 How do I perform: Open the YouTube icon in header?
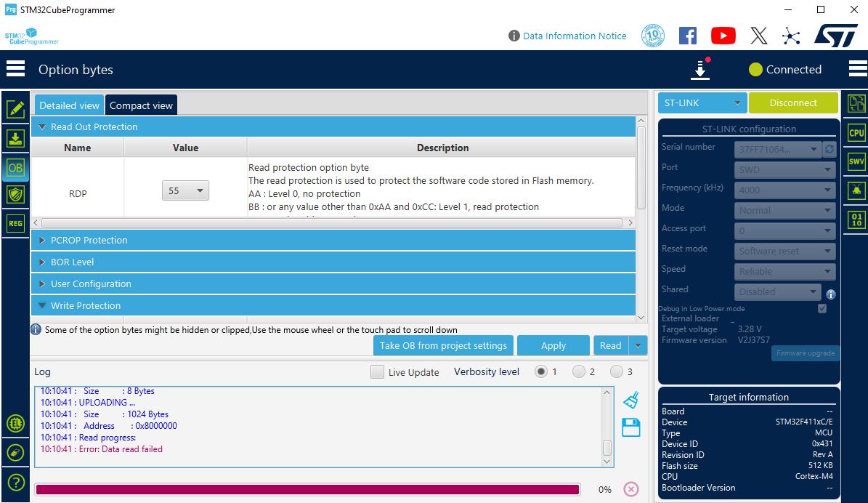click(x=723, y=36)
